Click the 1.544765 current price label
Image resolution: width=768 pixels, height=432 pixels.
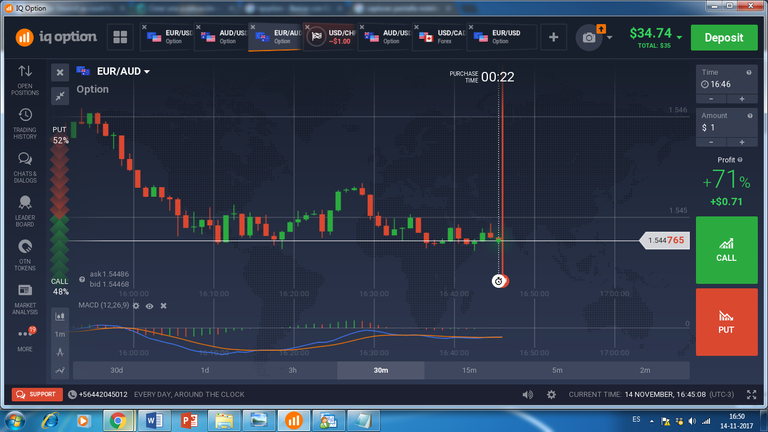point(665,240)
